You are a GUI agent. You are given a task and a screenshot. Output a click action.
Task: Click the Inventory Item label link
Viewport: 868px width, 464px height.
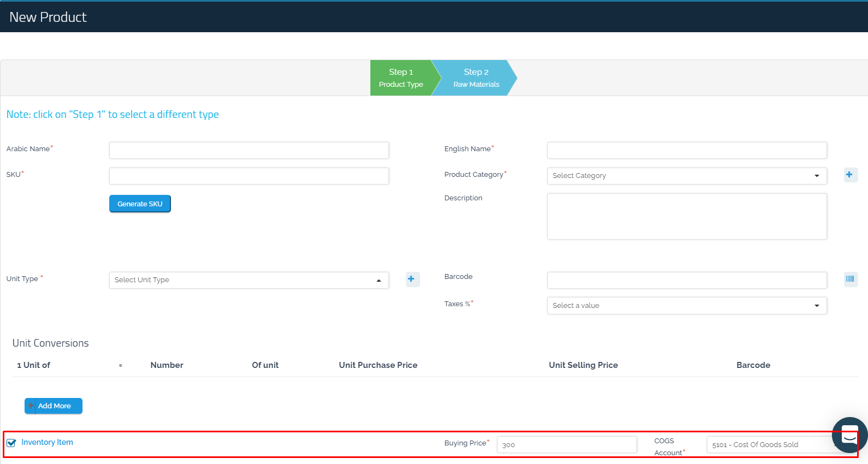coord(47,442)
